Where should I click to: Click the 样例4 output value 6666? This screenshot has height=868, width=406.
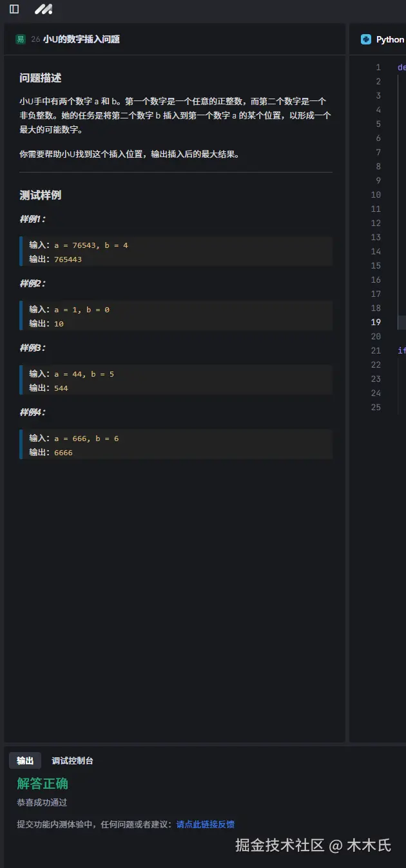pyautogui.click(x=63, y=453)
